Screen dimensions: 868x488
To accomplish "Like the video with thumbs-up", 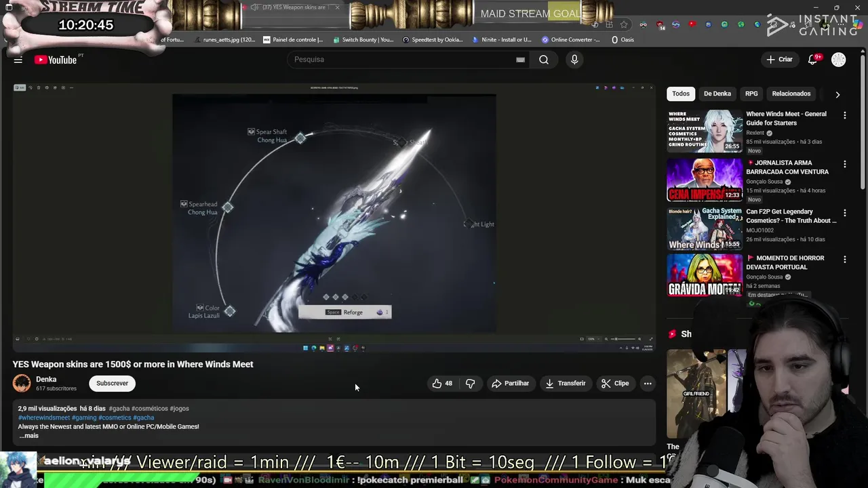I will 442,384.
